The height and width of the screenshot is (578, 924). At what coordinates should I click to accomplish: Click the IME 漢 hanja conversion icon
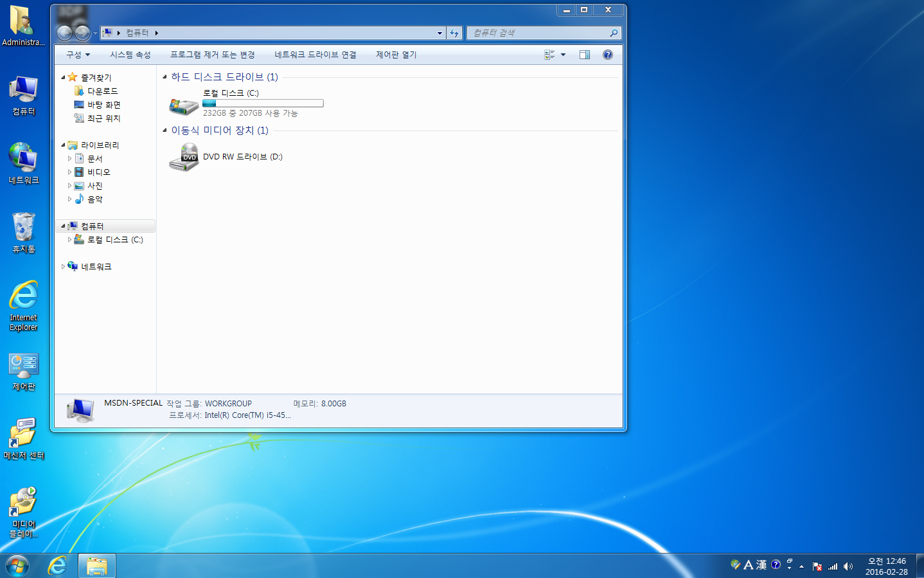point(761,564)
